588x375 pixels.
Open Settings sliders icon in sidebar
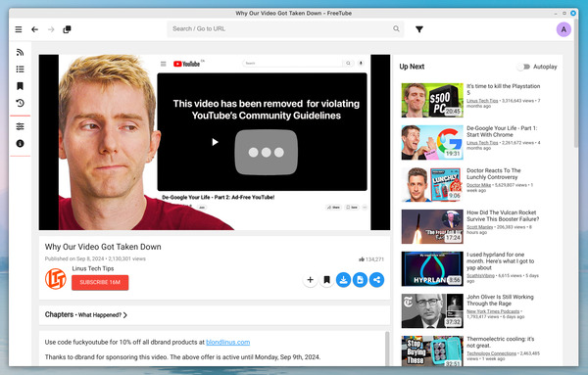click(x=21, y=126)
